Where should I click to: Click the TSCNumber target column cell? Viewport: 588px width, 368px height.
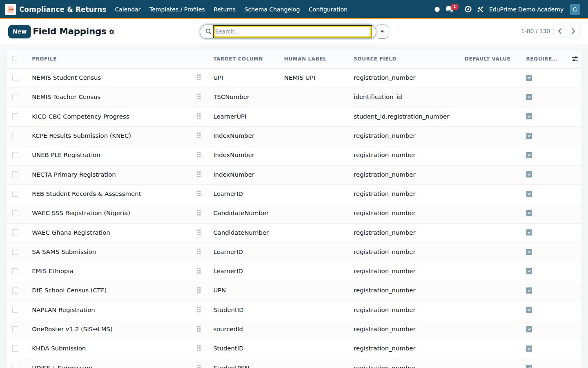click(231, 97)
